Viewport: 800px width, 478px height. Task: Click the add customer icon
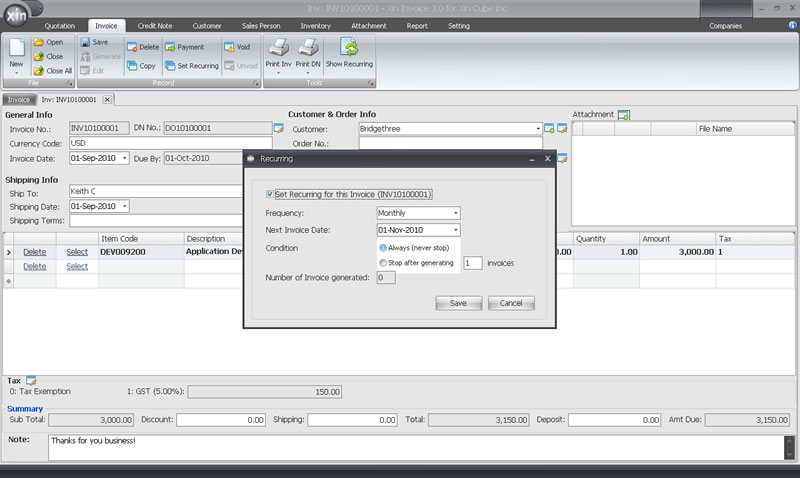pyautogui.click(x=549, y=129)
